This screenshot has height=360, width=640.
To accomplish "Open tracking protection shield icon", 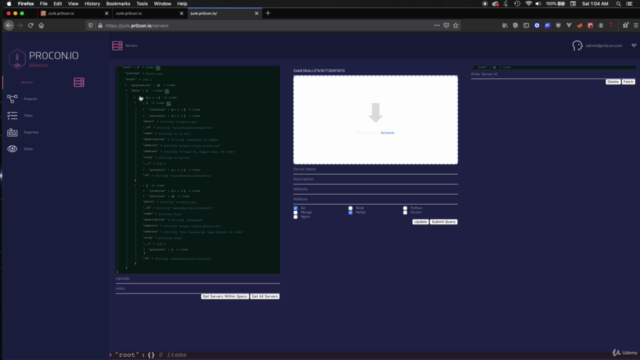I will click(91, 25).
